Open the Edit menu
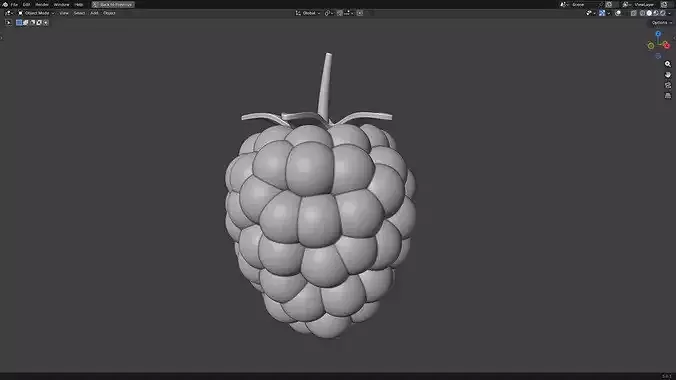 (26, 4)
